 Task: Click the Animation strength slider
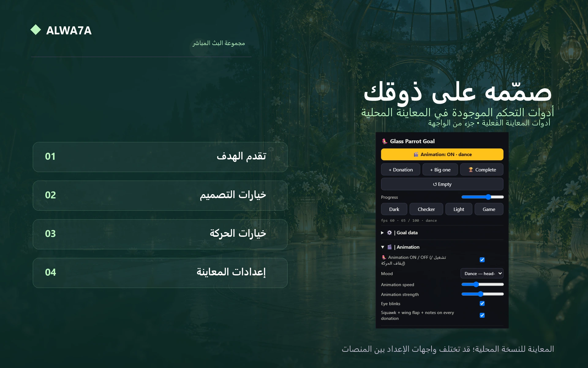coord(483,294)
